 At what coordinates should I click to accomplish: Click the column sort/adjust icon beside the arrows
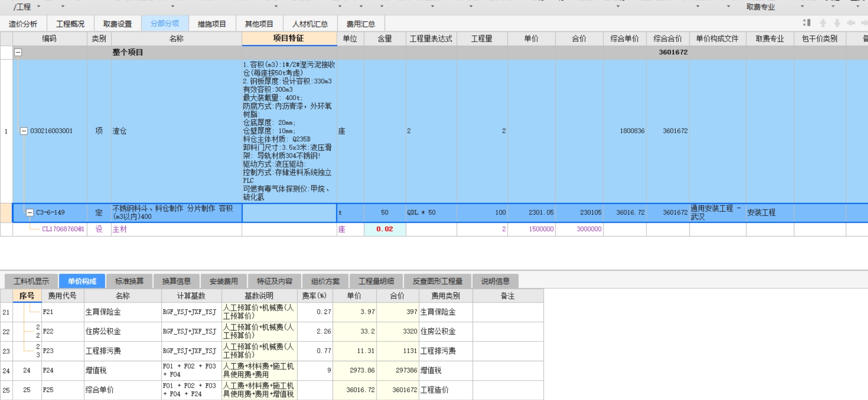807,23
